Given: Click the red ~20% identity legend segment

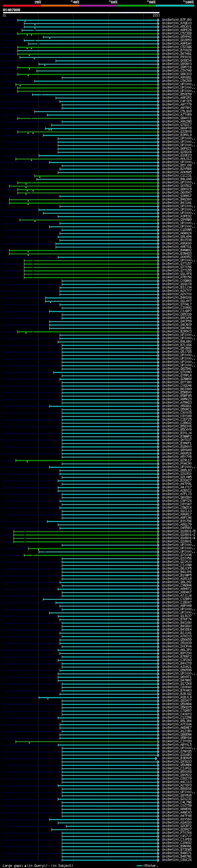Looking at the screenshot, I should click(22, 6).
